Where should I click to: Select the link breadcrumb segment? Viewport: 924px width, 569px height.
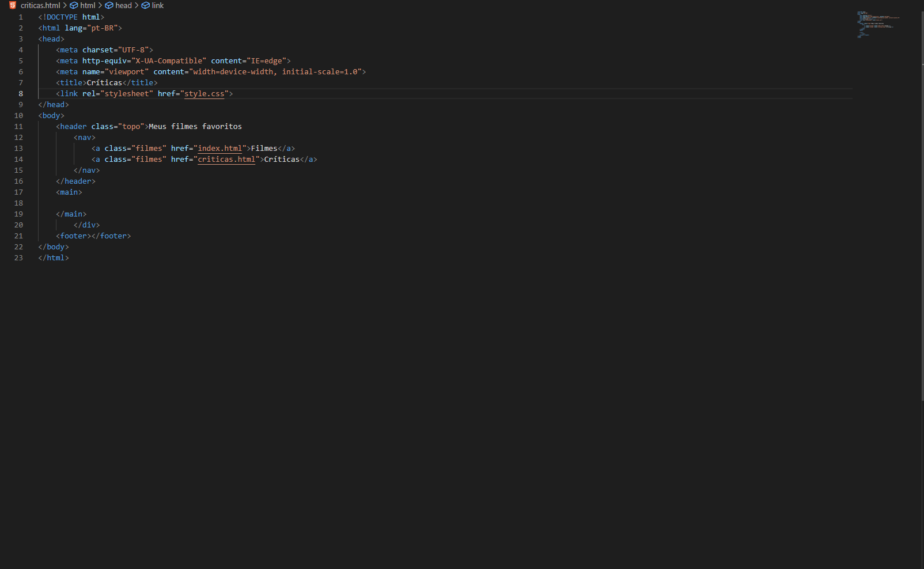[x=157, y=5]
